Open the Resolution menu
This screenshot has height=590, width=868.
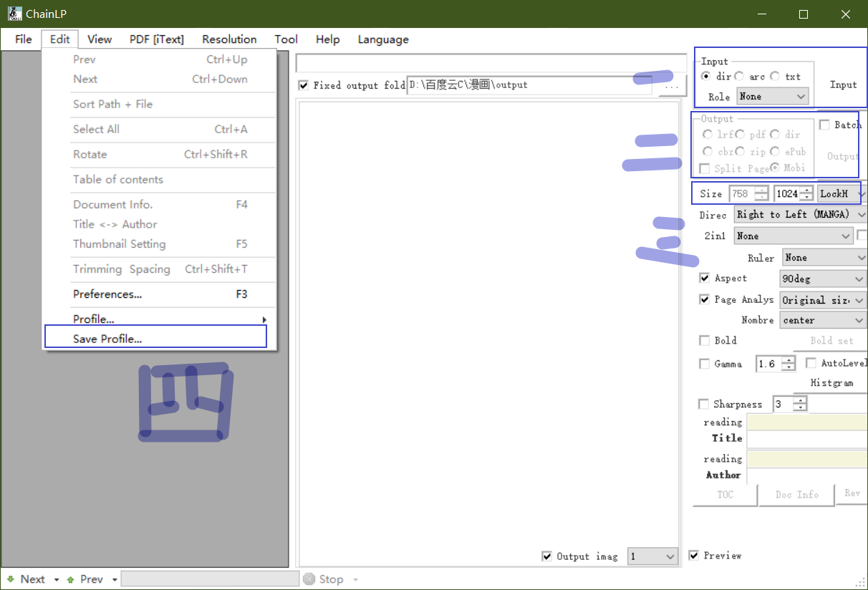coord(229,39)
